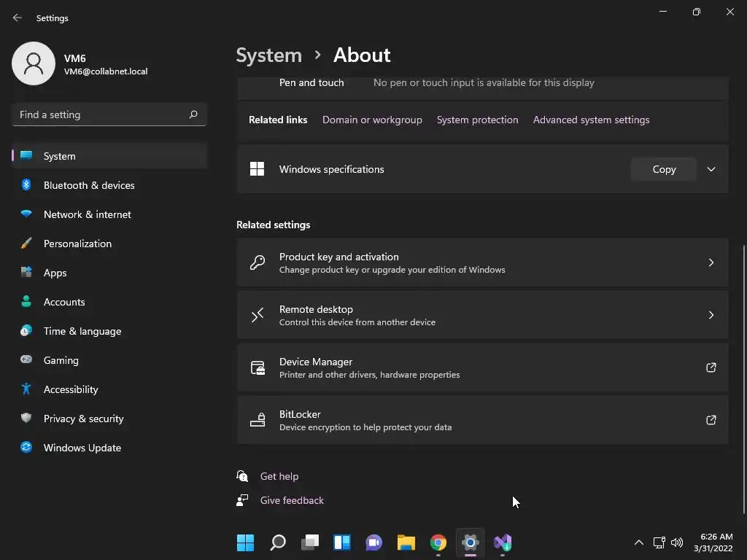
Task: Open clock and date 6:26 AM
Action: [713, 542]
